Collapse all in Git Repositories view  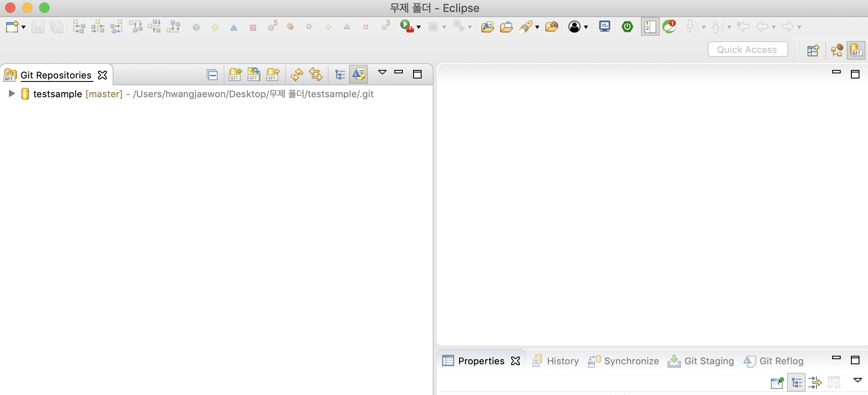tap(212, 75)
